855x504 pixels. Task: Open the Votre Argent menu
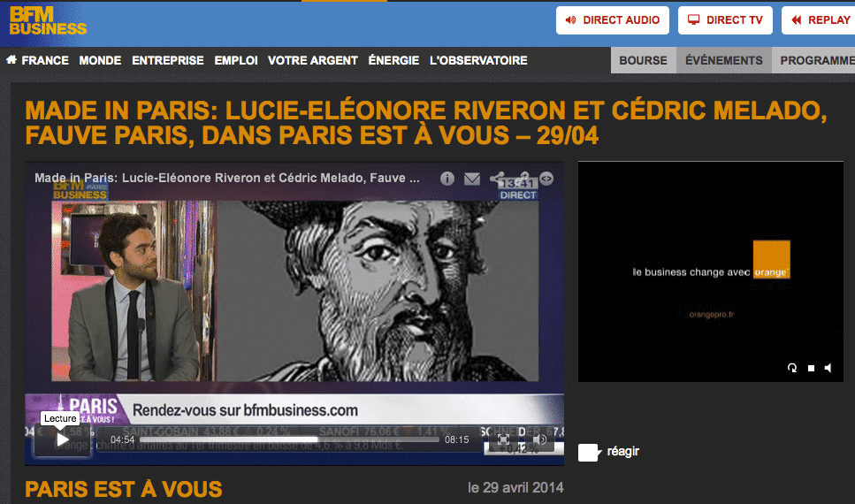312,60
